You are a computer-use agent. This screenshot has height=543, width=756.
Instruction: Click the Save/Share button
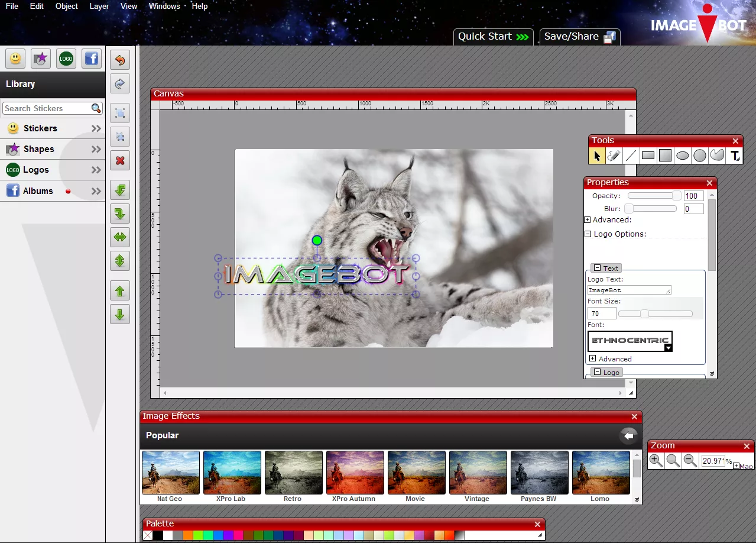click(x=580, y=37)
